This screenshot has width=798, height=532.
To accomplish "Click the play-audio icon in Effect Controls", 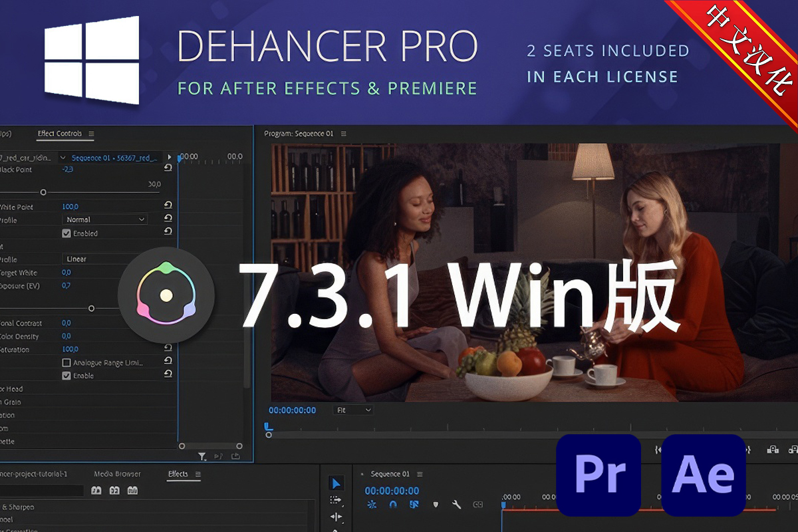I will [x=219, y=456].
